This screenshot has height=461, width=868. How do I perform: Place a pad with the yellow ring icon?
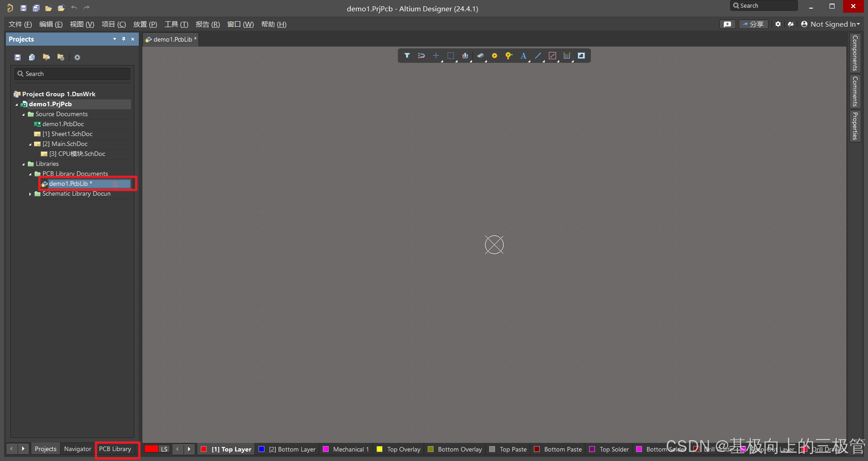point(495,56)
